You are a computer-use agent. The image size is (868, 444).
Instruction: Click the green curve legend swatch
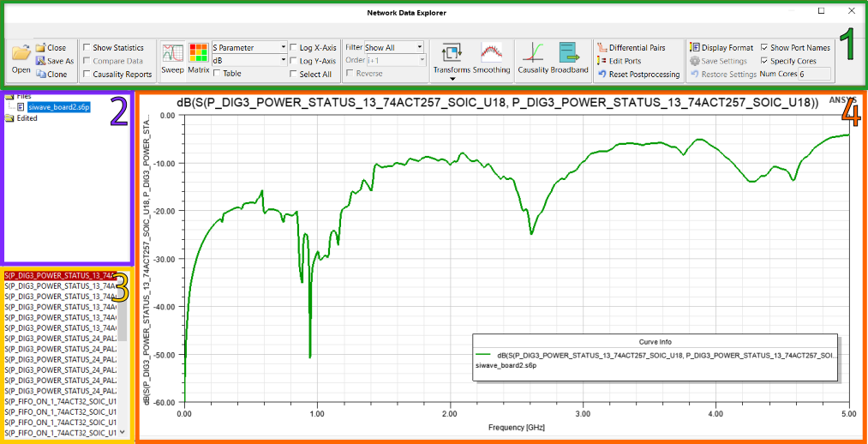pos(487,354)
